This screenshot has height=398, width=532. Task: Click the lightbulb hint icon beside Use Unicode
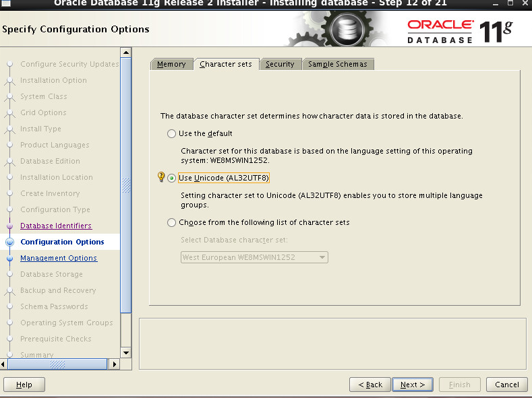point(161,177)
